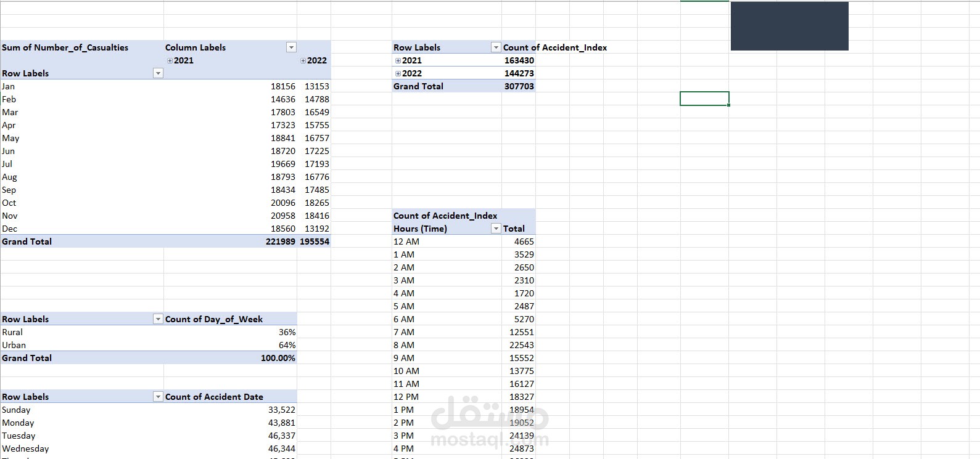The height and width of the screenshot is (459, 980).
Task: Expand the 2021 column group in casualties table
Action: coord(170,60)
